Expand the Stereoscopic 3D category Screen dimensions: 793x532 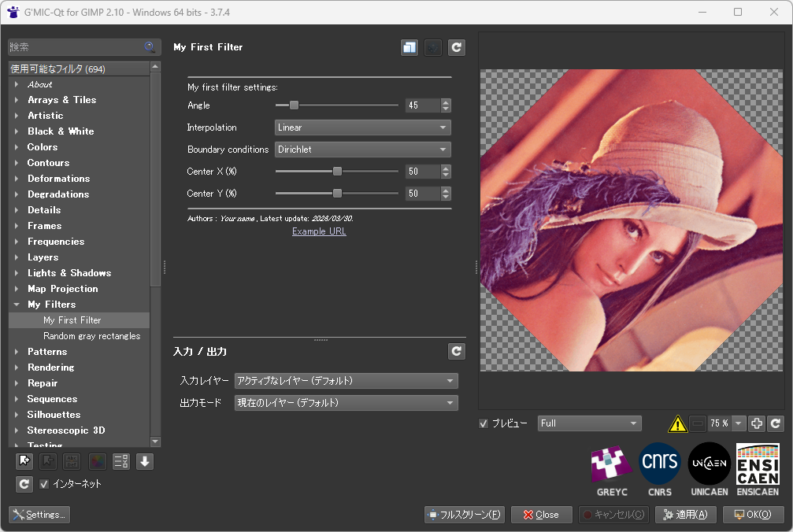(x=17, y=430)
